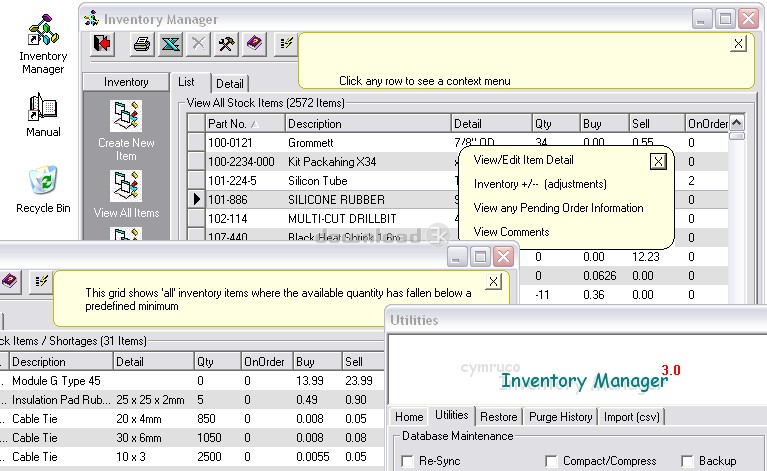The width and height of the screenshot is (767, 471).
Task: Click the greyed-out delete X toolbar icon
Action: (198, 44)
